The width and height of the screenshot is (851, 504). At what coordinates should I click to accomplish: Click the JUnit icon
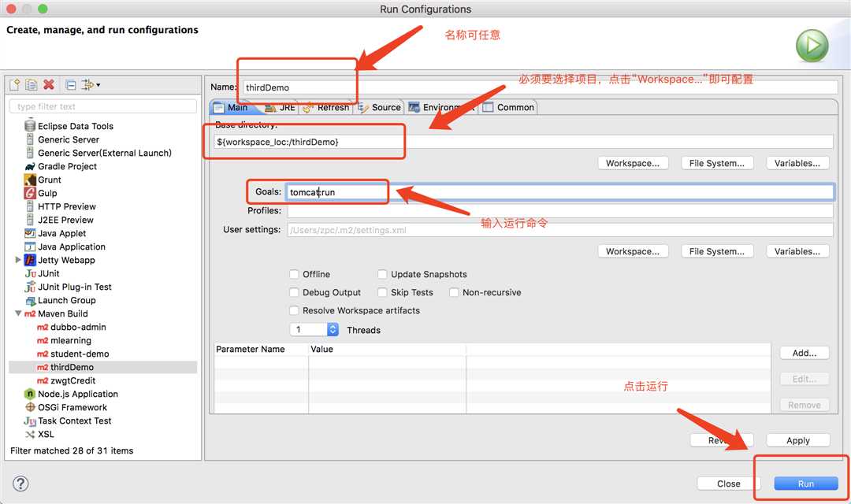(x=31, y=273)
